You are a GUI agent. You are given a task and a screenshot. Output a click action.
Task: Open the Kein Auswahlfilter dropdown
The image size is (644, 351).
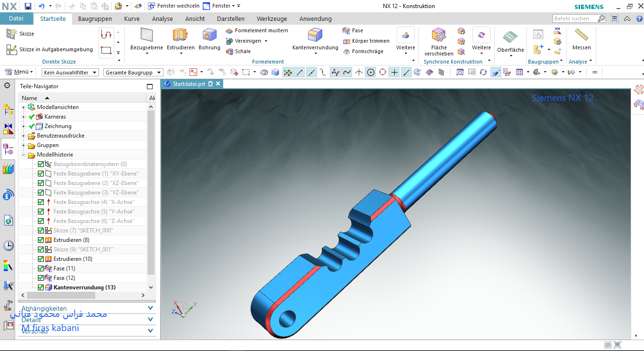(x=70, y=72)
